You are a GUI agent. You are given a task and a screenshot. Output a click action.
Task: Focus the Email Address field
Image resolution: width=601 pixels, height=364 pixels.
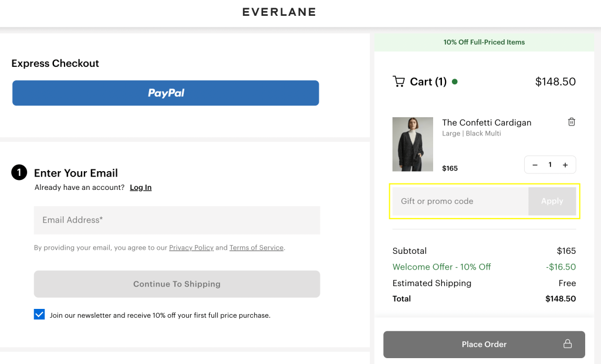coord(177,220)
